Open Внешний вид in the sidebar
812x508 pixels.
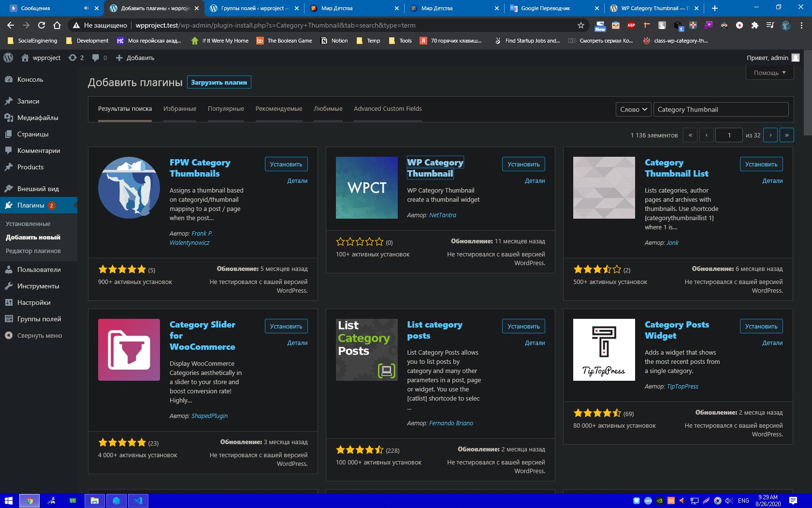tap(39, 189)
